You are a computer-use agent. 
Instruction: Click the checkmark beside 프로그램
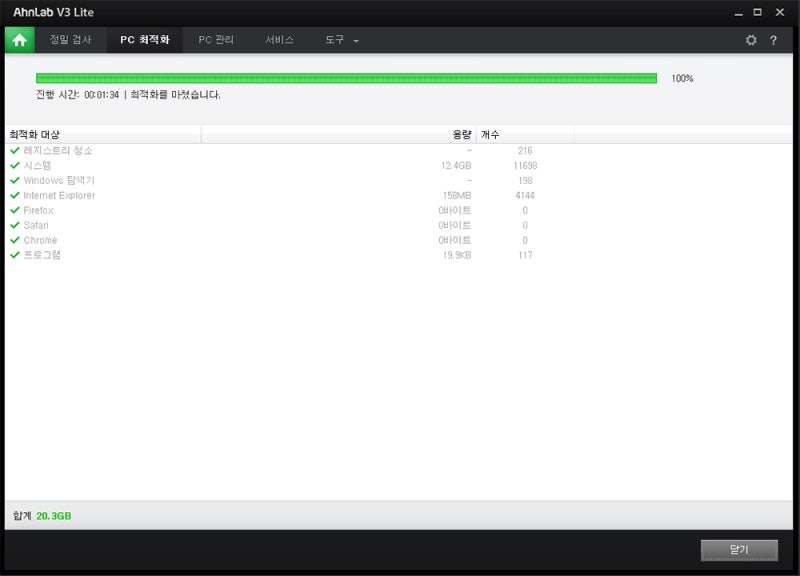tap(15, 255)
